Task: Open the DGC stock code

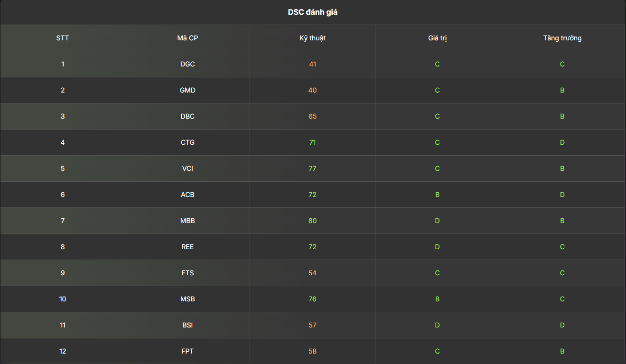Action: coord(187,64)
